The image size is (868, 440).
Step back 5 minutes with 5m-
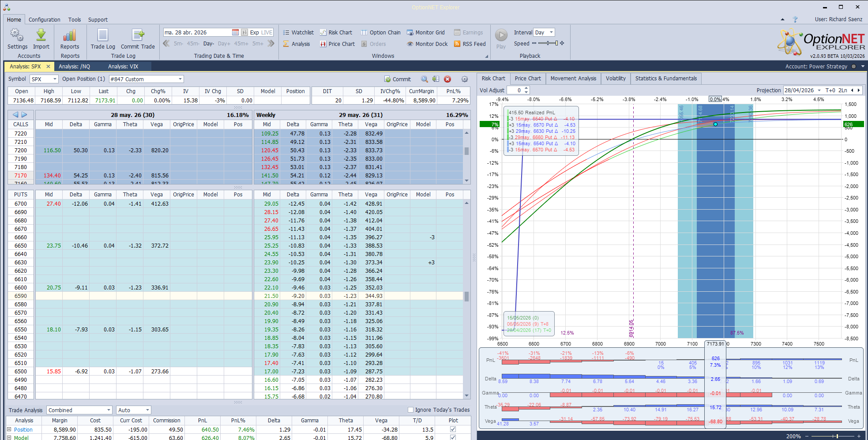pos(178,44)
